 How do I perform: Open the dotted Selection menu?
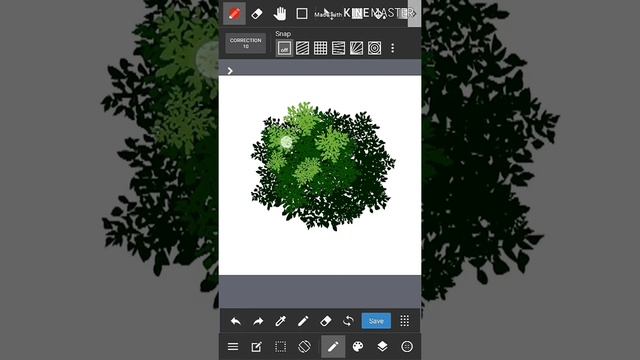click(x=280, y=347)
